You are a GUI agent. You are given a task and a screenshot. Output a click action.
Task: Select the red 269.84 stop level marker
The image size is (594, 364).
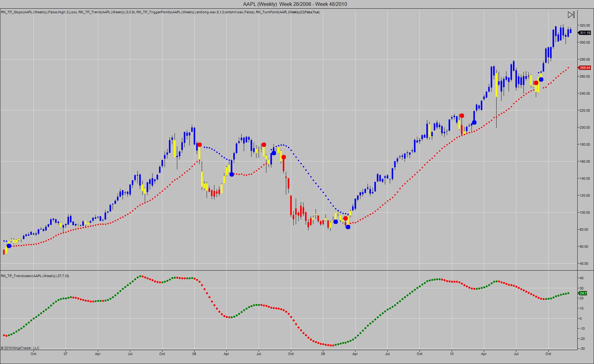(585, 68)
